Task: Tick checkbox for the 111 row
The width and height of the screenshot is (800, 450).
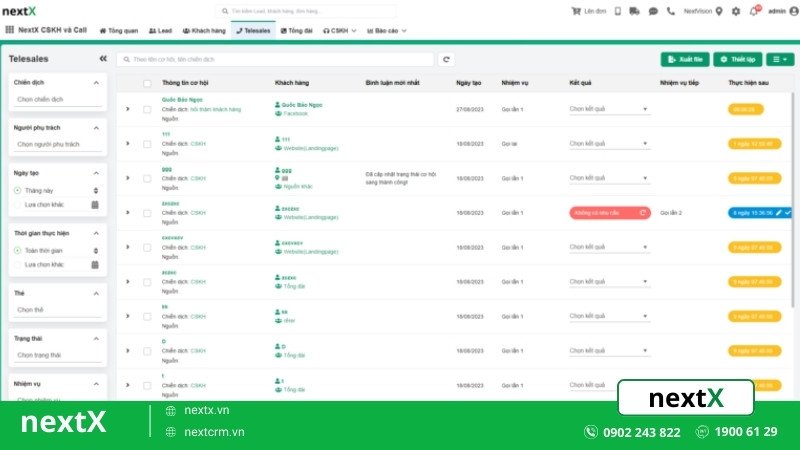Action: coord(147,144)
